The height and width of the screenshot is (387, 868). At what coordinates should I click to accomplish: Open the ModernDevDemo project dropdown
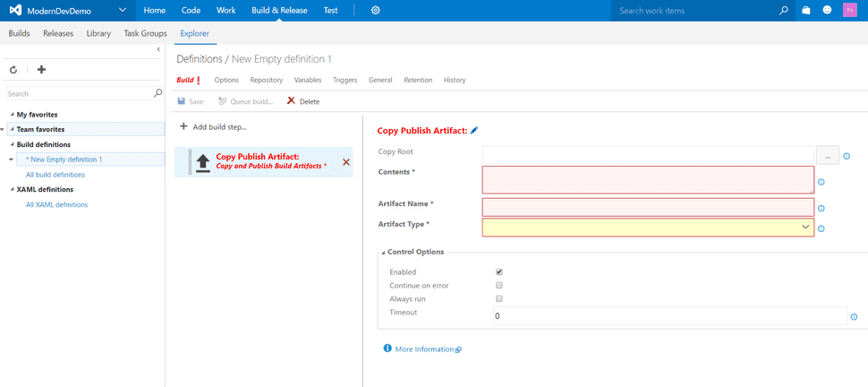click(123, 11)
